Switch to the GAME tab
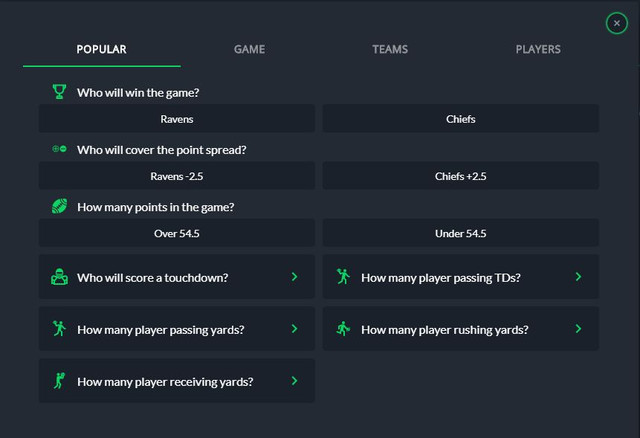Screen dimensions: 640x438 [249, 49]
